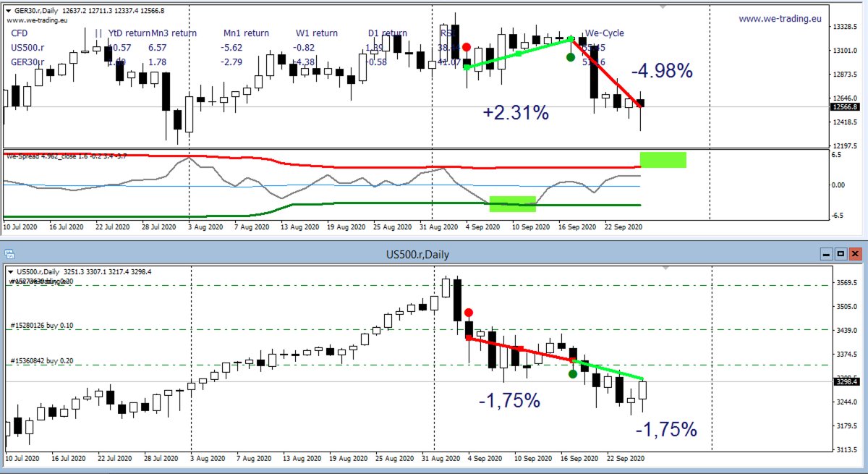Select the green trend line on GER30 chart

[x=519, y=53]
